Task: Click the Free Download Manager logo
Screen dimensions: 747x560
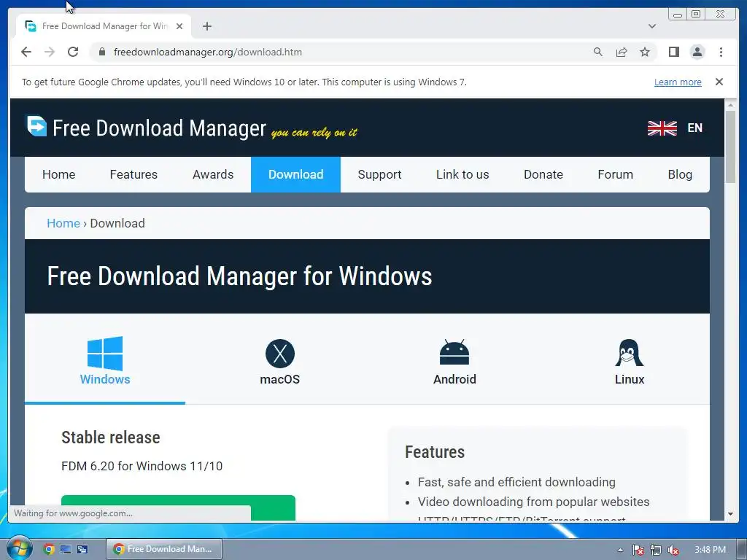Action: [x=146, y=127]
